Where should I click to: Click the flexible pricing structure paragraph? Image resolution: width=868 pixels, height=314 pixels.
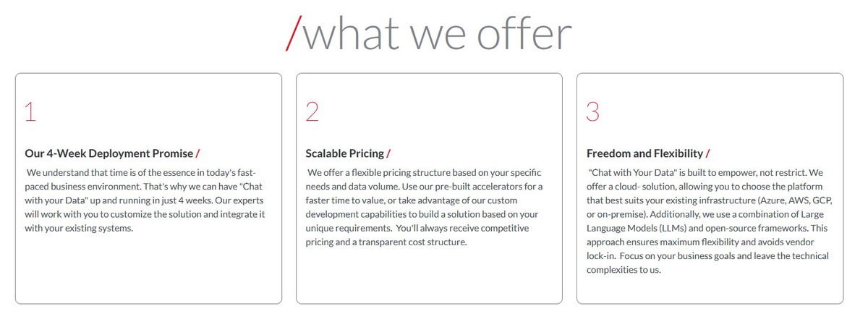(424, 208)
